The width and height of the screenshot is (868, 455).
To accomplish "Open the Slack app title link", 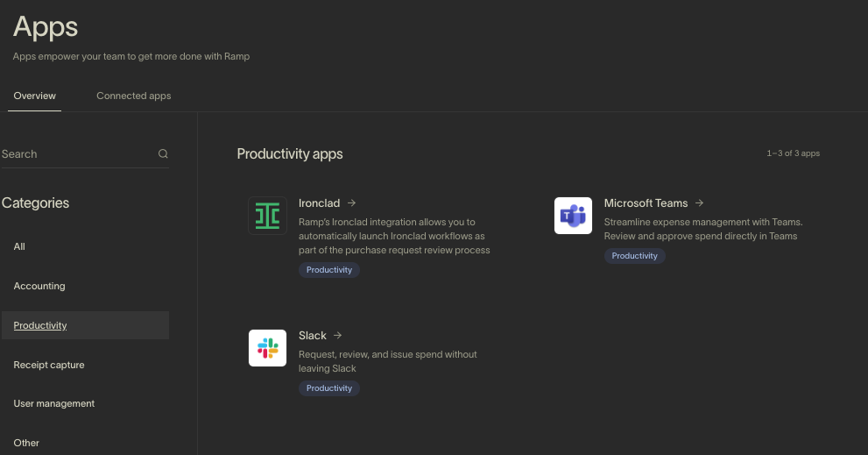I will pos(312,335).
